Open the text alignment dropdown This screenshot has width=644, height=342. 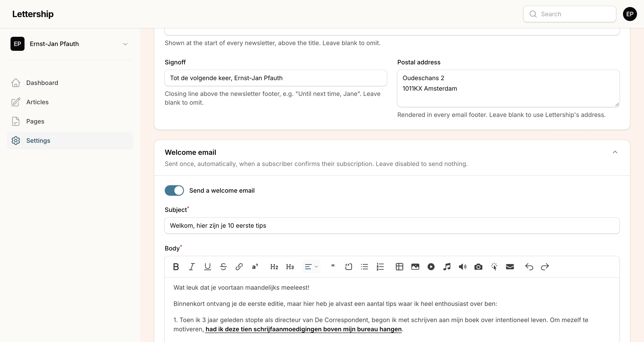311,266
